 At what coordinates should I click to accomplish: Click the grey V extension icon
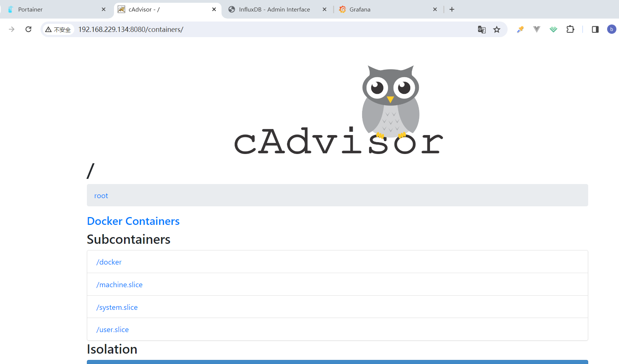coord(537,29)
